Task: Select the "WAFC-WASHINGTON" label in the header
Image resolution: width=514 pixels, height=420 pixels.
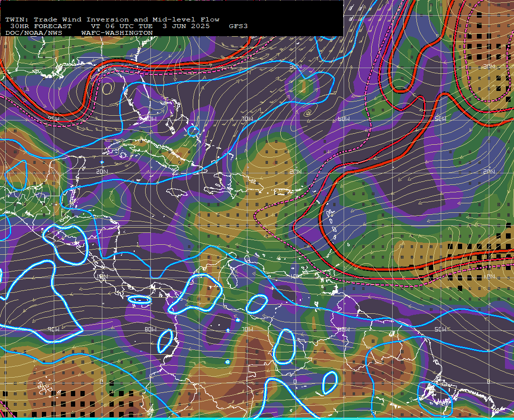Action: pyautogui.click(x=117, y=33)
